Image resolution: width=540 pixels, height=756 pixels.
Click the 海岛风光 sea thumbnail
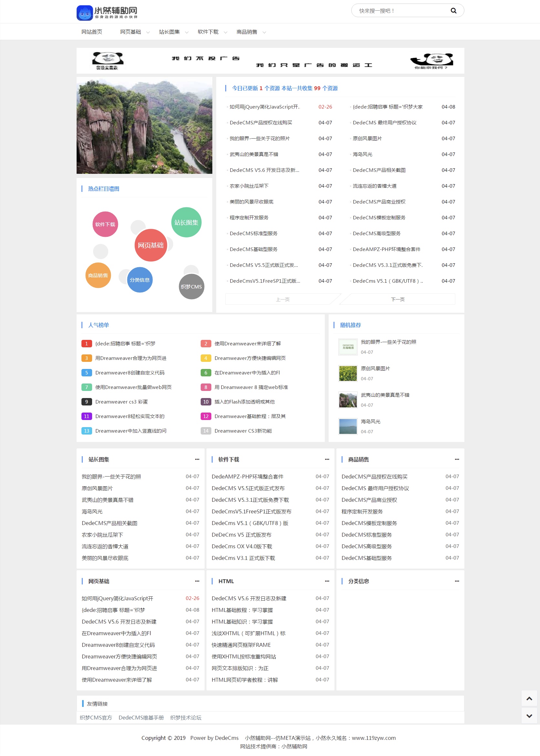tap(348, 426)
